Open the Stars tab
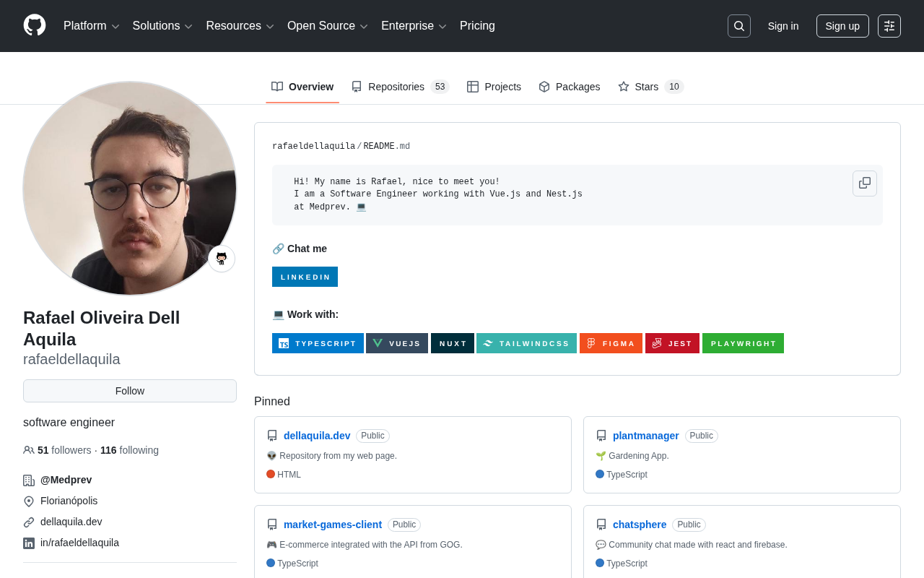The image size is (924, 578). pyautogui.click(x=650, y=87)
